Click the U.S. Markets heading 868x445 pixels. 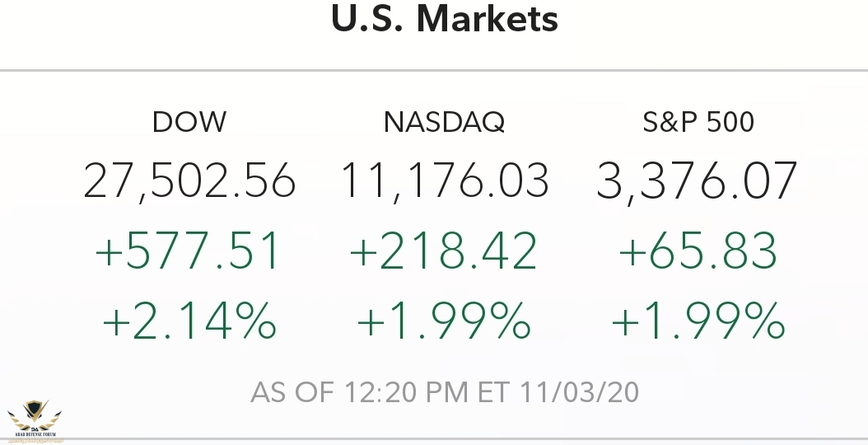click(445, 19)
